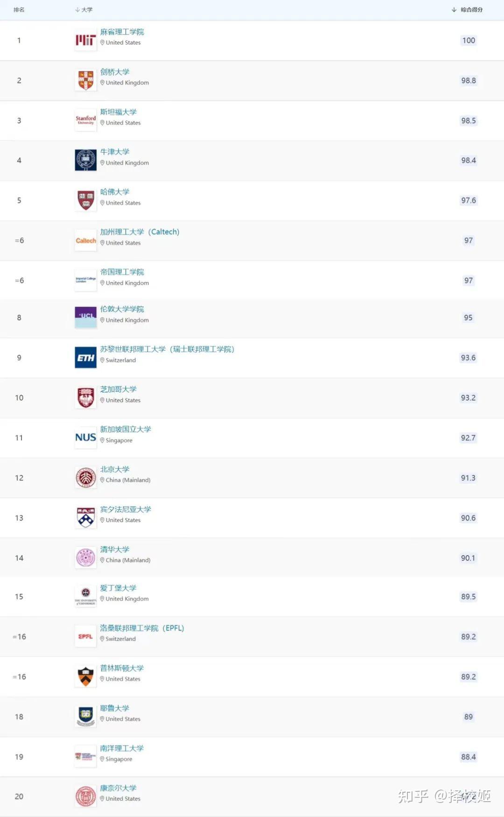Click the red EPFL logo
The width and height of the screenshot is (504, 817).
coord(85,637)
